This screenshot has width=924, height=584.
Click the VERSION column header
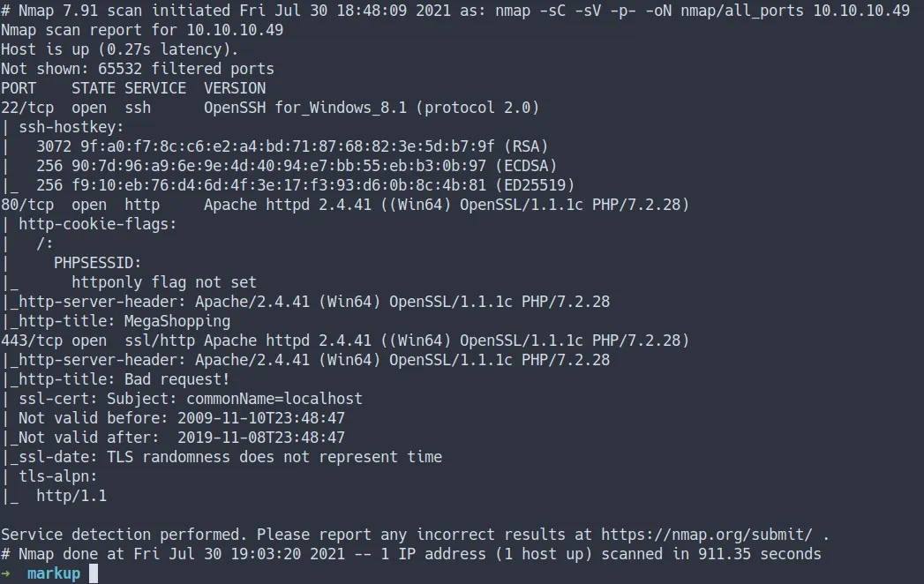(x=234, y=88)
